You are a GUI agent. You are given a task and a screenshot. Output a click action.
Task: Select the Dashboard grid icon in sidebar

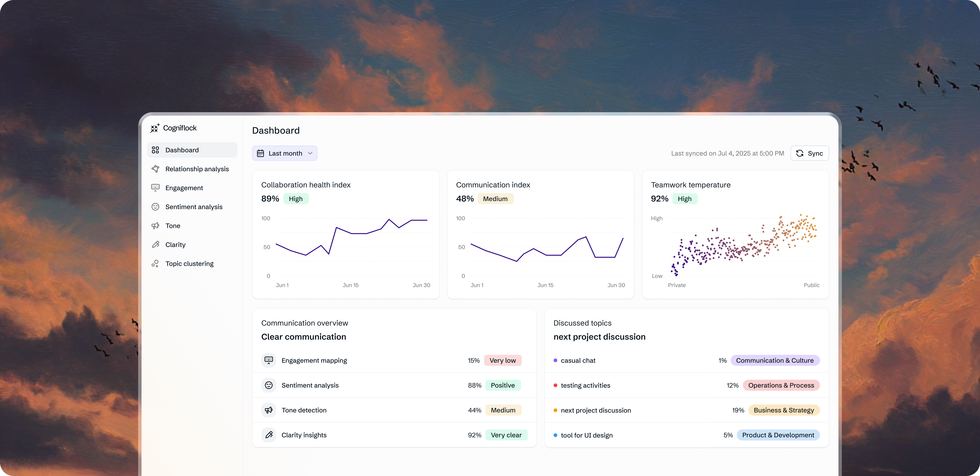click(156, 150)
